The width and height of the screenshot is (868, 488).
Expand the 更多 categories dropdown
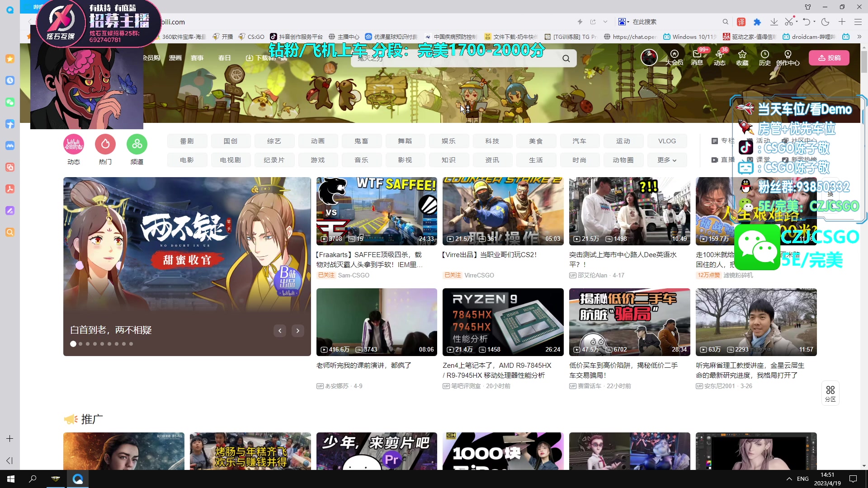pyautogui.click(x=667, y=160)
